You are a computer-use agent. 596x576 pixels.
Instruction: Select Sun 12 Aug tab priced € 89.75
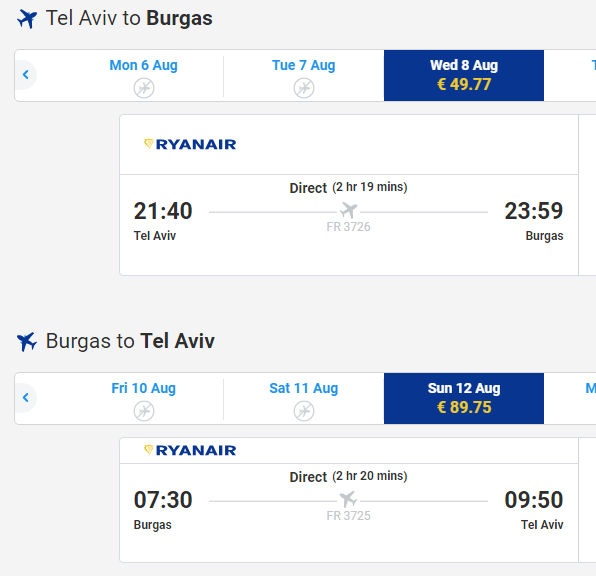tap(464, 398)
